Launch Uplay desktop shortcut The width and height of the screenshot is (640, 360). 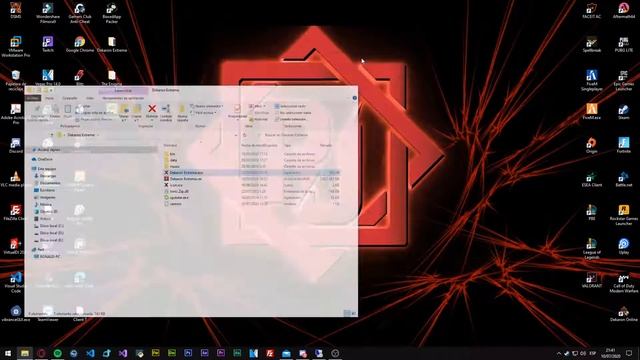click(623, 246)
